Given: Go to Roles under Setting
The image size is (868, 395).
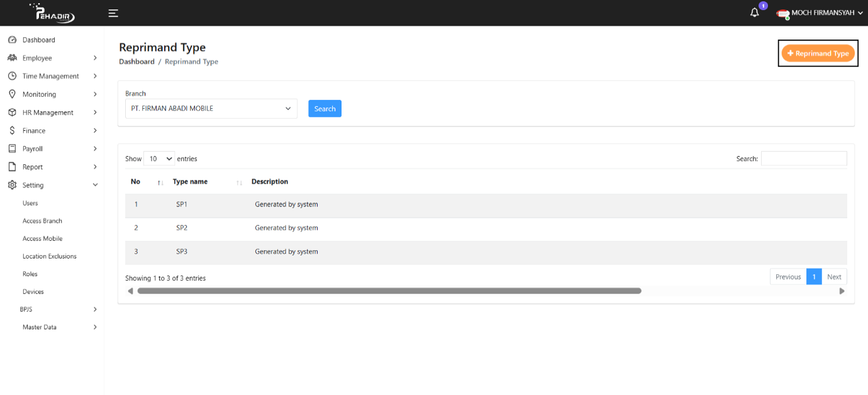Looking at the screenshot, I should click(x=30, y=274).
